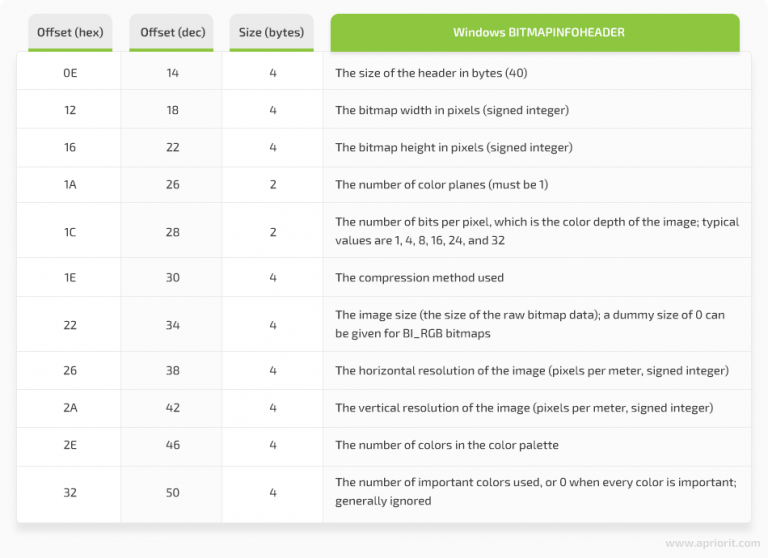Screen dimensions: 768x558
Task: Click the decimal offset 46 cell
Action: coord(172,445)
